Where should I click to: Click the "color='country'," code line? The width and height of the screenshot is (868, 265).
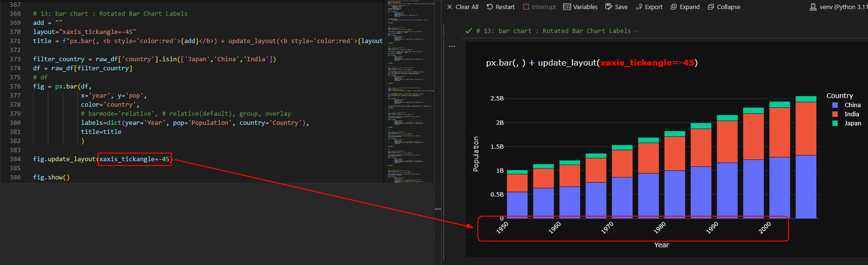110,105
